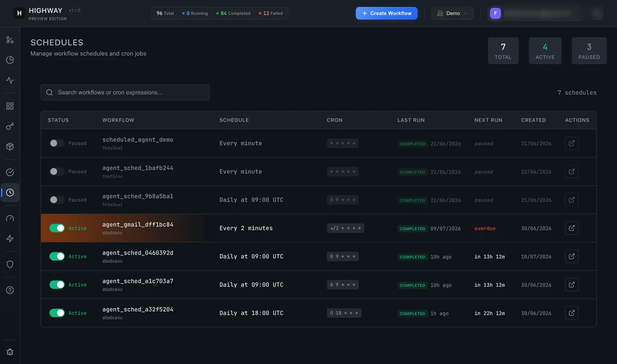This screenshot has height=364, width=617.
Task: Open the grid apps sidebar icon
Action: (x=10, y=106)
